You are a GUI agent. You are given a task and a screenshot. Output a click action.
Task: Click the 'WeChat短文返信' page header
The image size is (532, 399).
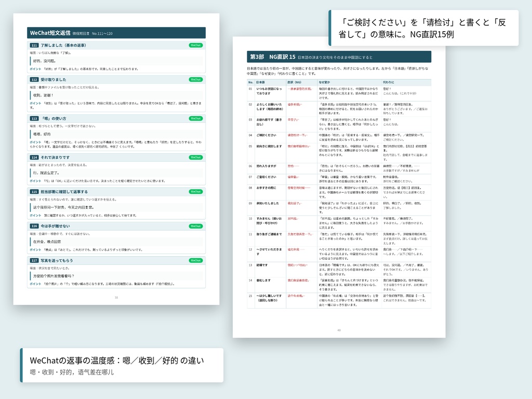pos(116,33)
